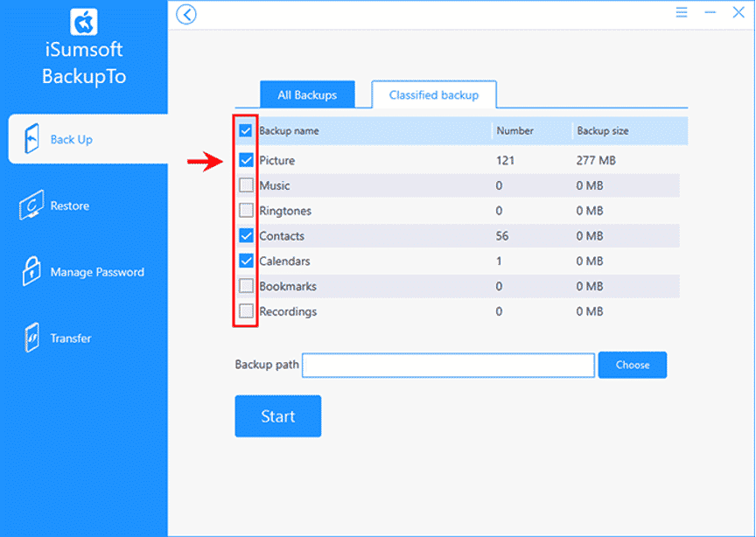The height and width of the screenshot is (537, 756).
Task: Click into the Backup path input field
Action: (x=448, y=366)
